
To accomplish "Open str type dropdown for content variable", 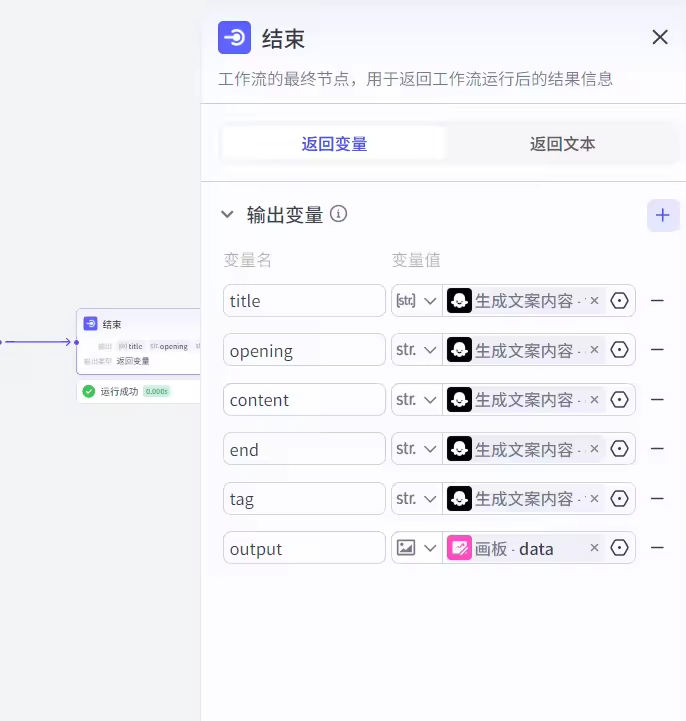I will coord(417,399).
